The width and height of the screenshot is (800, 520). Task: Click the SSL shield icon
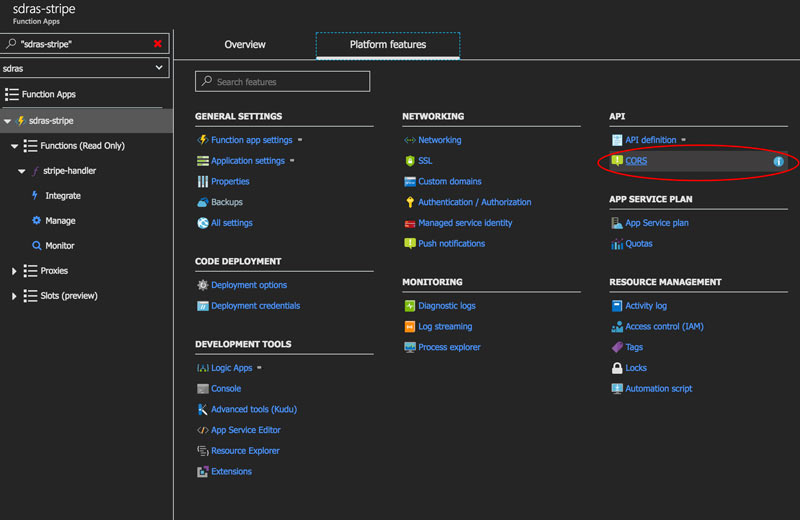pos(410,161)
